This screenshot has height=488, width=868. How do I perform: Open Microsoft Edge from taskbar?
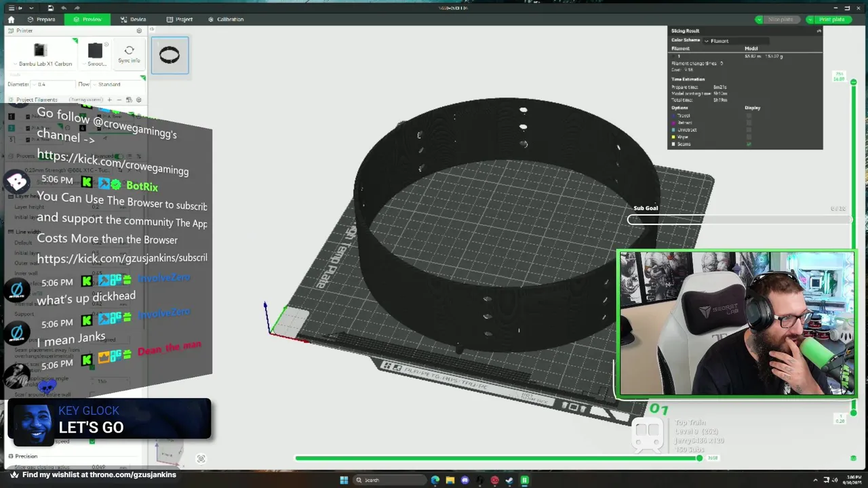pos(435,480)
